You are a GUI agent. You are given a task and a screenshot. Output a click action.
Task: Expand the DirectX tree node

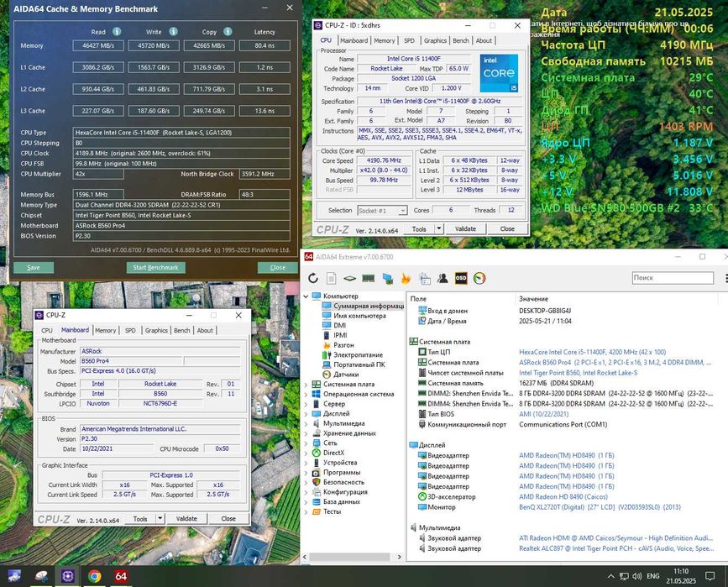coord(306,453)
